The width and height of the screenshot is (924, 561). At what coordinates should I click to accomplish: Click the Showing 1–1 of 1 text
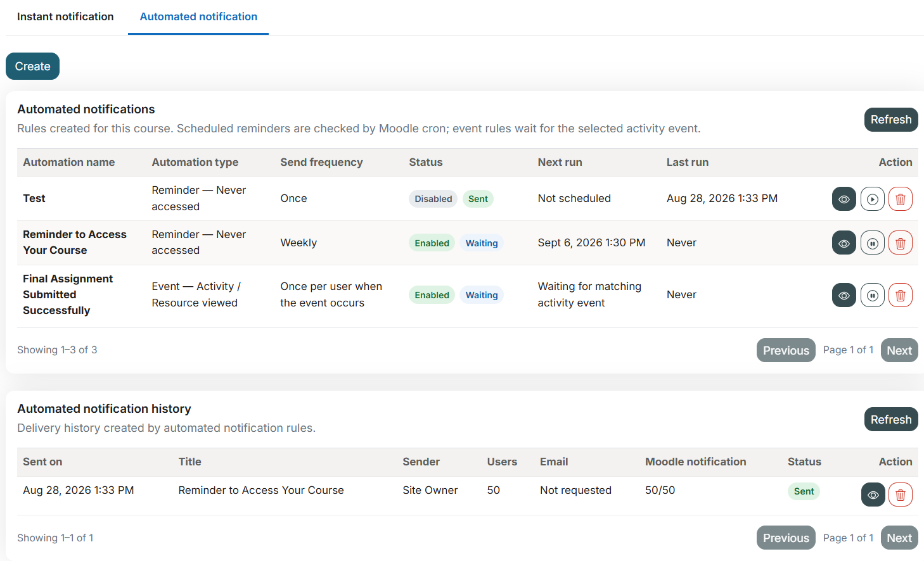tap(55, 538)
